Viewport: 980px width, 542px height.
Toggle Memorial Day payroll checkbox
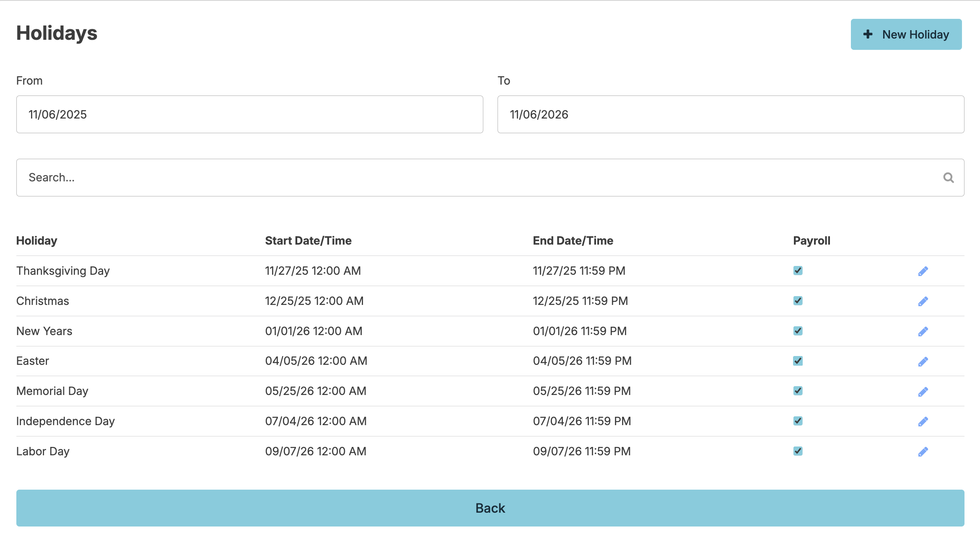coord(798,391)
